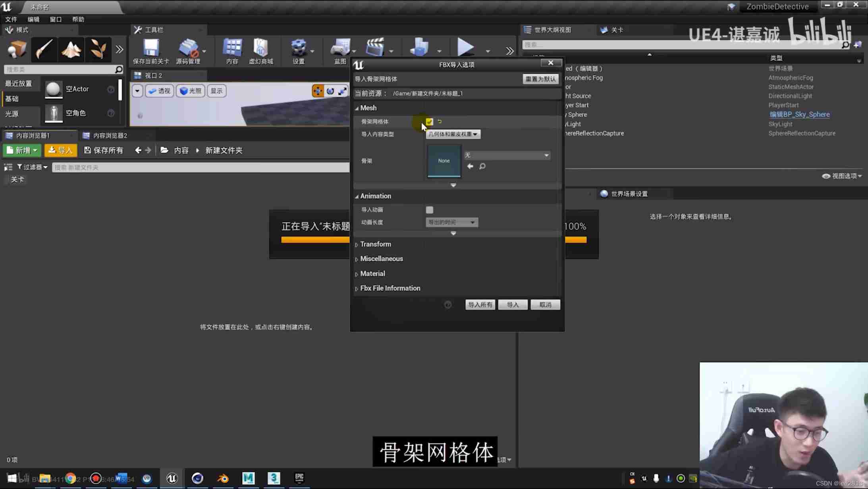Click the Import button in FBX dialog

click(513, 304)
